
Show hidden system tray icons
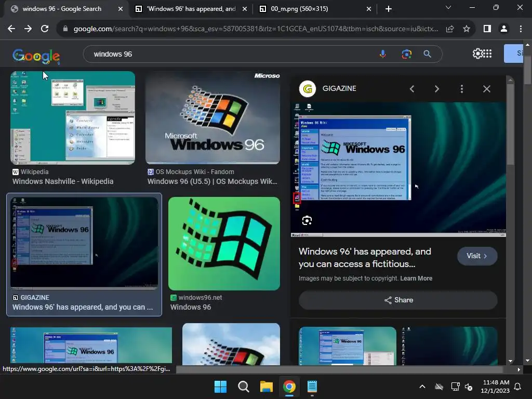pyautogui.click(x=422, y=387)
